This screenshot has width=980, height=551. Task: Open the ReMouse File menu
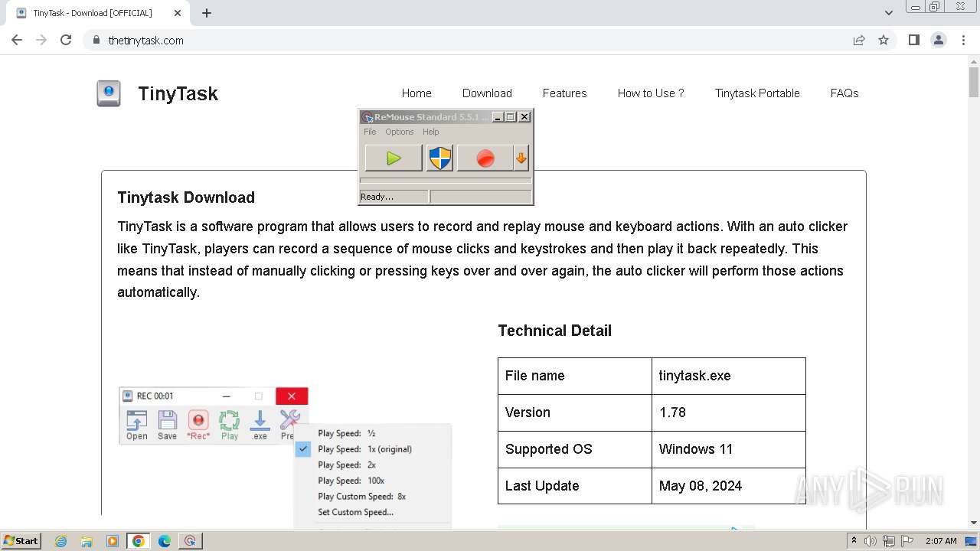(x=370, y=132)
